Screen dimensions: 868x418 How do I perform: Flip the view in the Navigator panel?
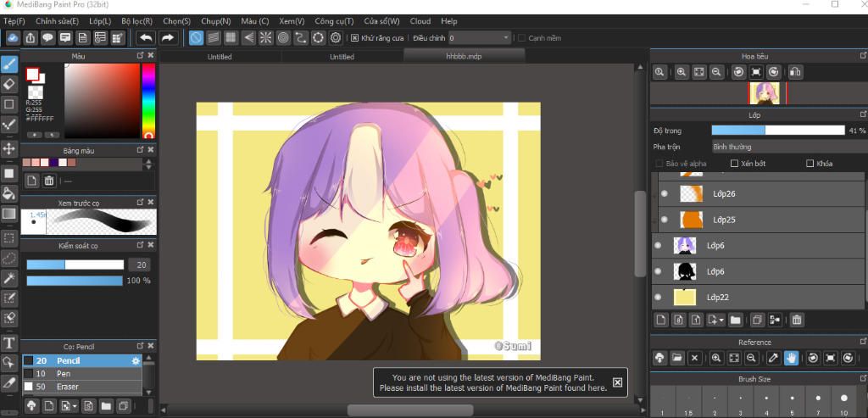point(795,72)
